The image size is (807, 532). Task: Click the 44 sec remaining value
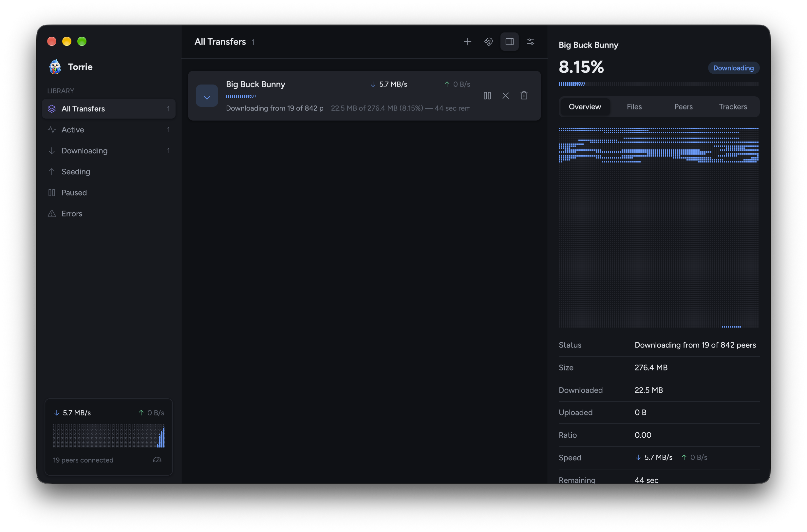pyautogui.click(x=647, y=480)
